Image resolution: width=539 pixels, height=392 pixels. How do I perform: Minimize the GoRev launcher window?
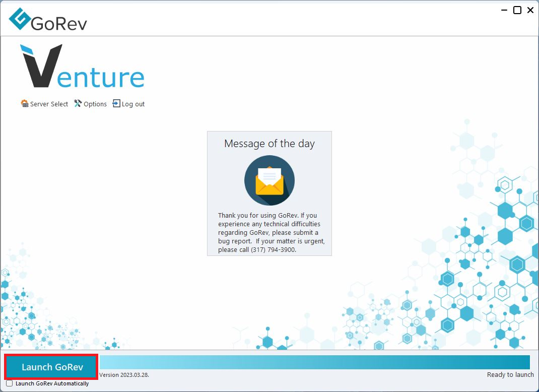pyautogui.click(x=504, y=10)
